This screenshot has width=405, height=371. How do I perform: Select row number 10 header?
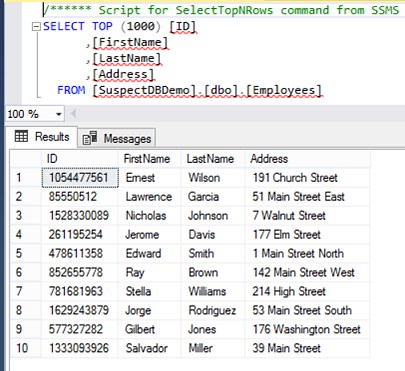(26, 348)
